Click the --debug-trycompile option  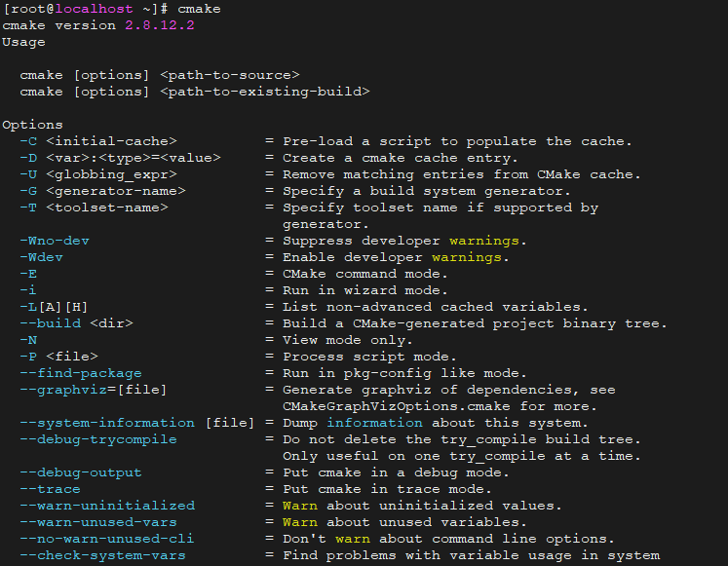(98, 439)
